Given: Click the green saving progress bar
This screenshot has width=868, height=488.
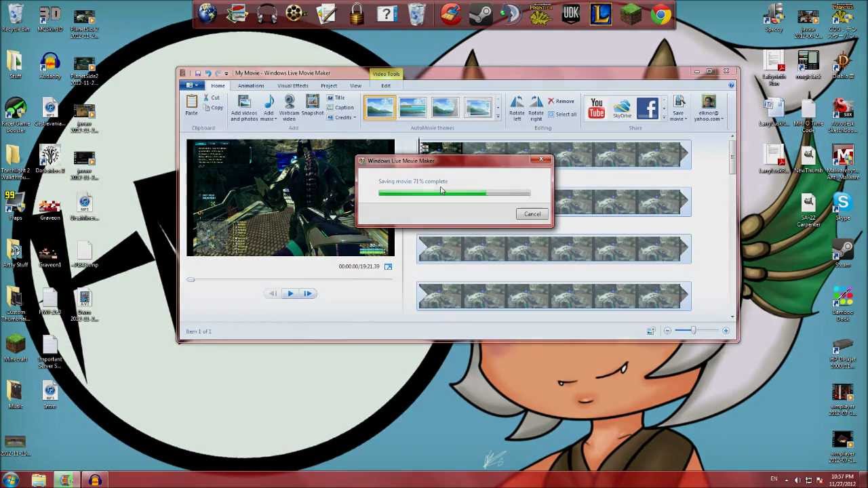Looking at the screenshot, I should 454,193.
